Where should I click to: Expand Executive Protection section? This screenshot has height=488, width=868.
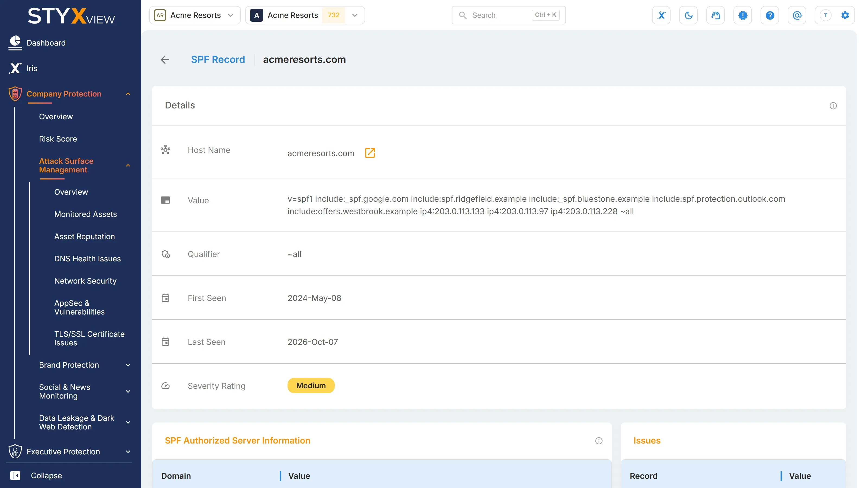pyautogui.click(x=128, y=452)
